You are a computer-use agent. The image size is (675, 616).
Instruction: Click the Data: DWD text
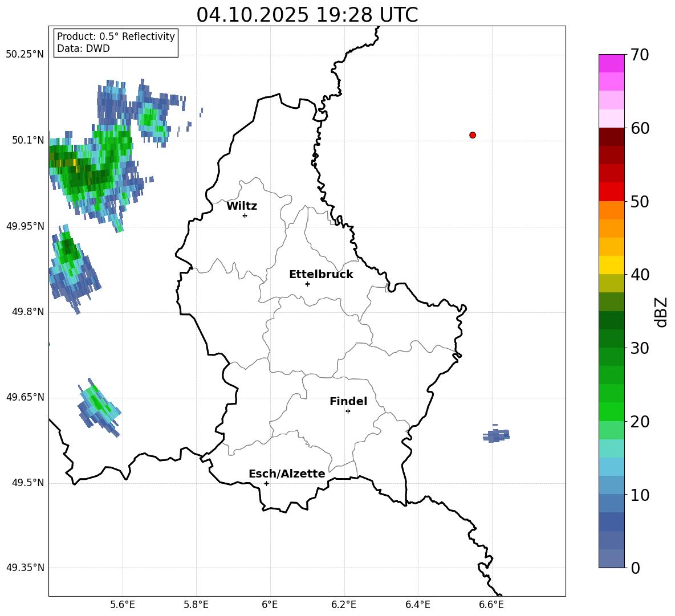pyautogui.click(x=83, y=48)
